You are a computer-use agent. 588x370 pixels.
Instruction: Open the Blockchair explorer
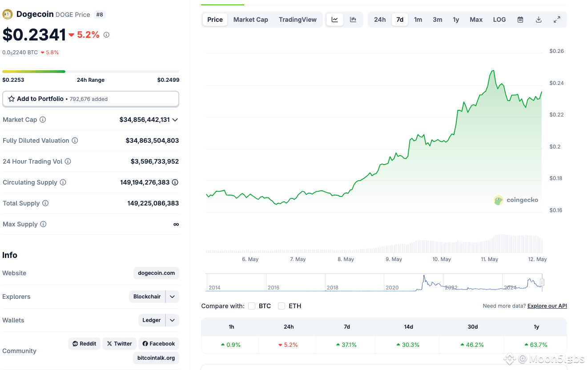pos(147,297)
